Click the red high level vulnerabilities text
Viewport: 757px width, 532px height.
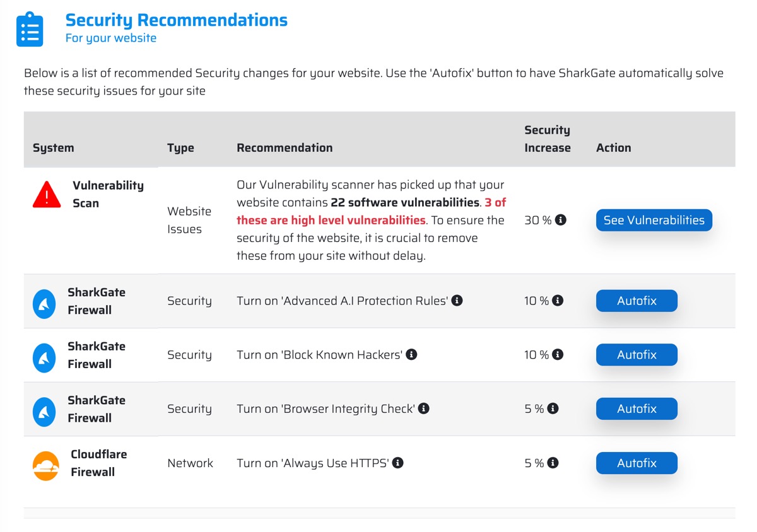[x=372, y=211]
